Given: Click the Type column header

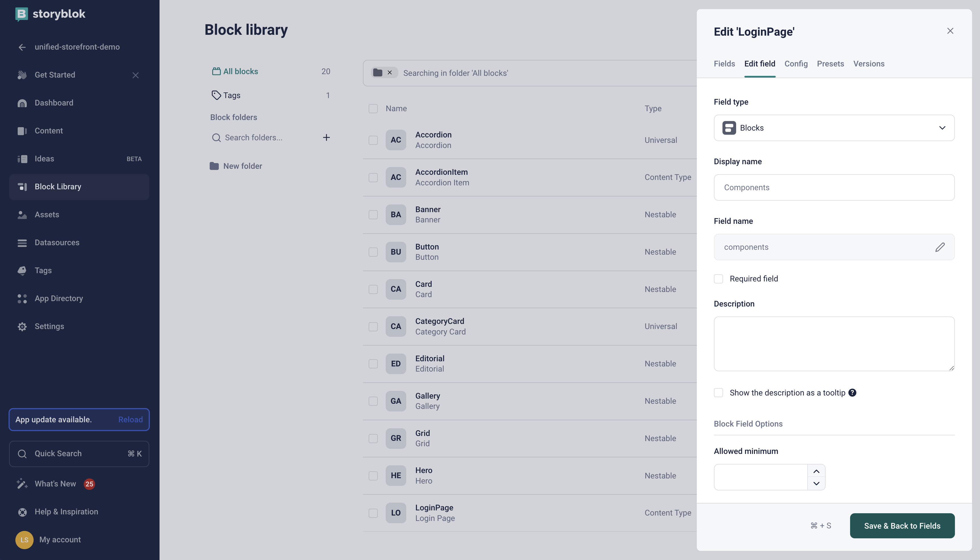Looking at the screenshot, I should [653, 108].
